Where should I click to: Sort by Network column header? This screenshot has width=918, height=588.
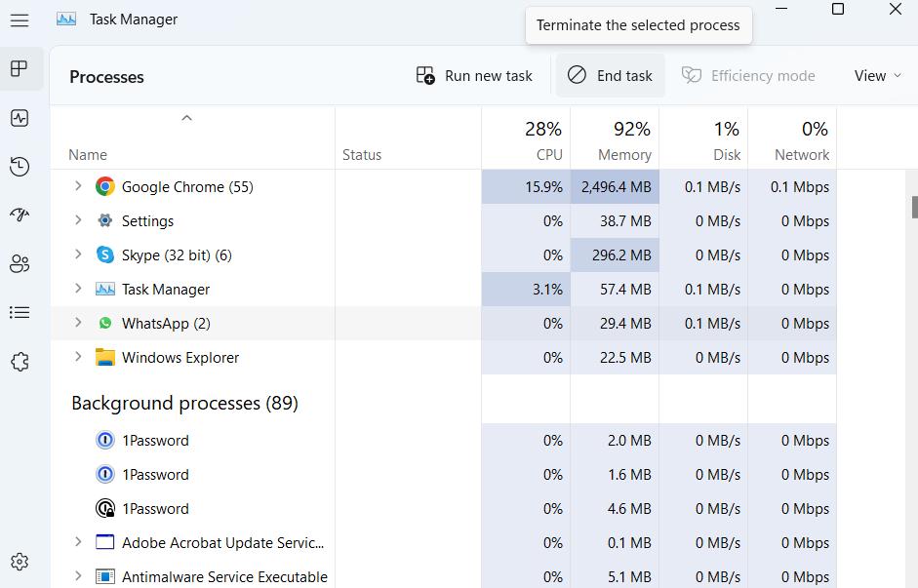pos(792,138)
